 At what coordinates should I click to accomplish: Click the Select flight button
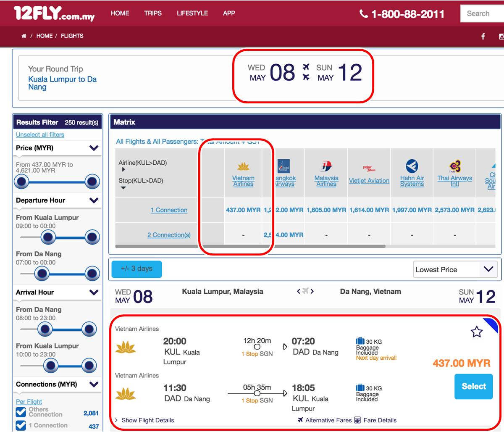click(x=474, y=387)
